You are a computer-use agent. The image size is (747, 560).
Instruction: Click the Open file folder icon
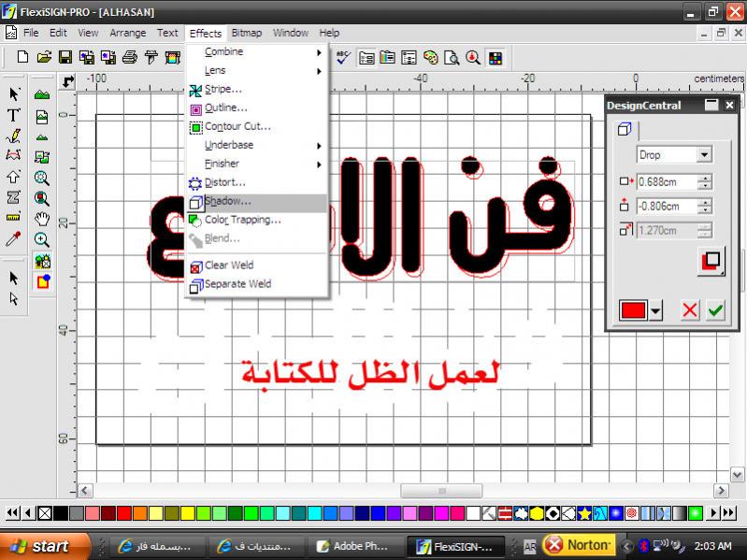click(44, 58)
